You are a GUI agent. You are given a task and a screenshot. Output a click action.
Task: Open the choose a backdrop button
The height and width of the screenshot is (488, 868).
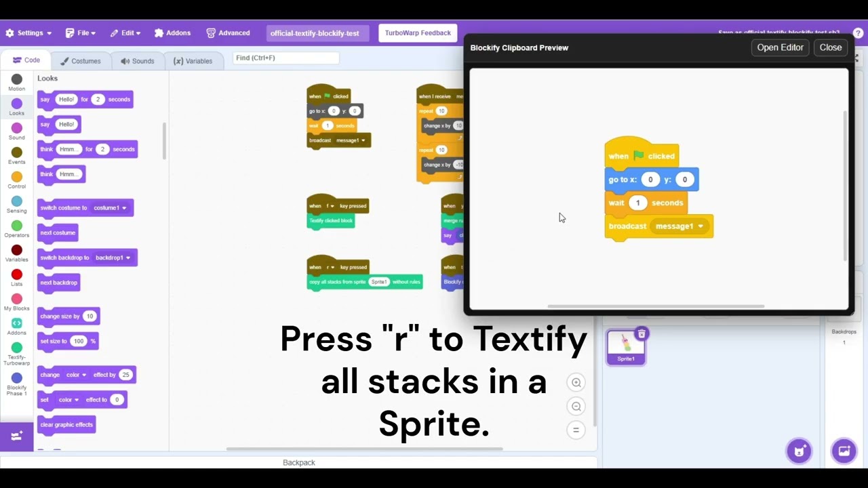[844, 451]
